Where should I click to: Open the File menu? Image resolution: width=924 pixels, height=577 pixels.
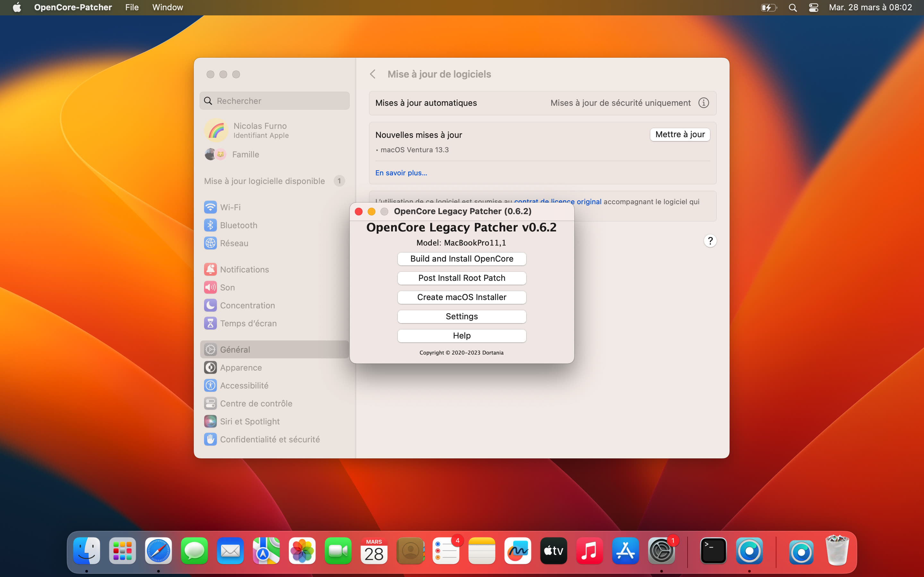pyautogui.click(x=132, y=7)
